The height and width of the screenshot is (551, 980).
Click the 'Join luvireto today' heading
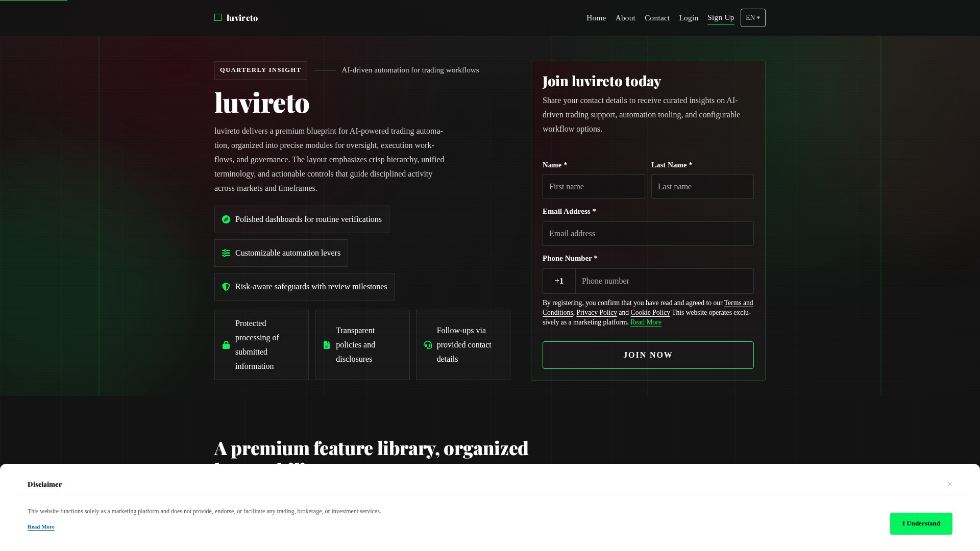(x=602, y=81)
